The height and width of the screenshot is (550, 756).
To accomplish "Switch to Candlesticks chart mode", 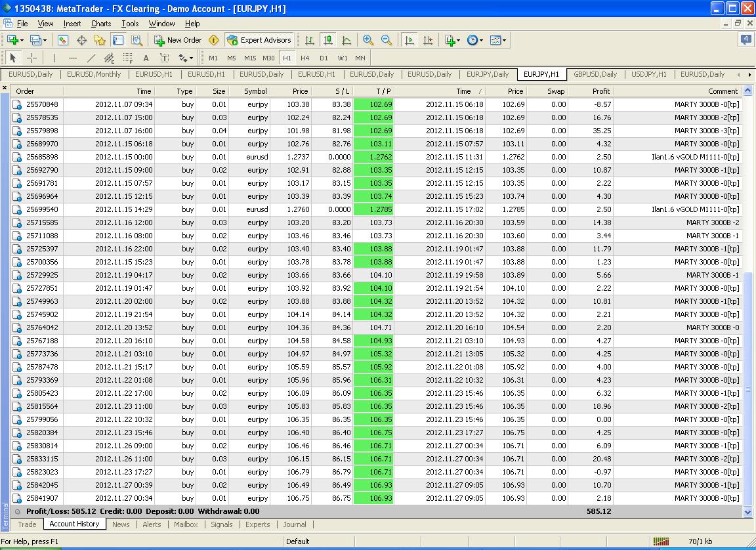I will point(328,41).
